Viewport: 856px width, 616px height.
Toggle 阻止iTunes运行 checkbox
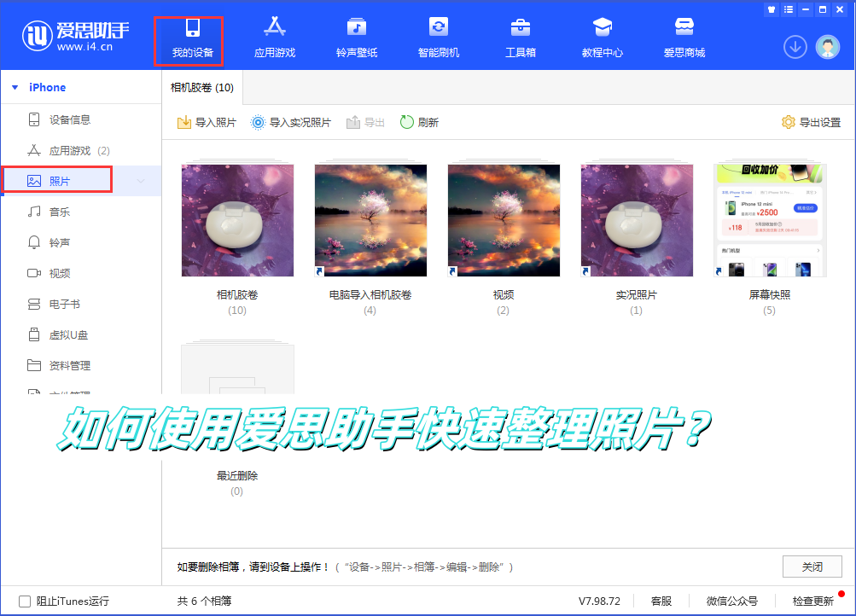pos(25,601)
